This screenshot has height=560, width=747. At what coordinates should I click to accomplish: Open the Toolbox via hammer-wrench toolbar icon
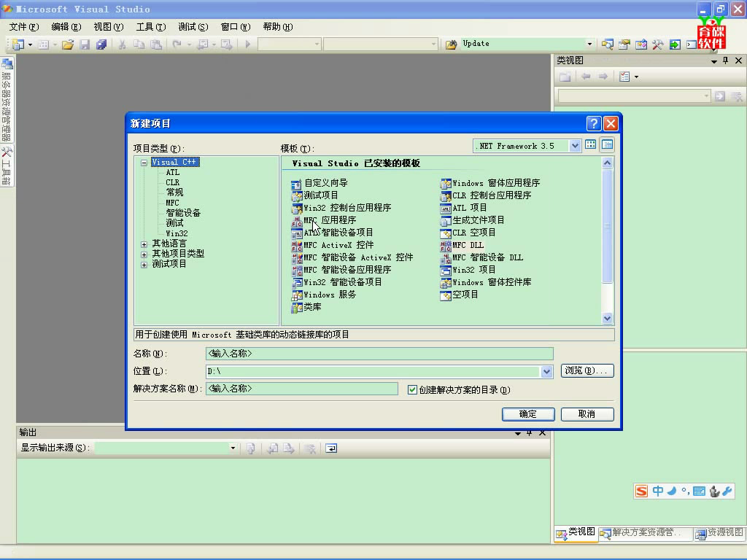[658, 44]
